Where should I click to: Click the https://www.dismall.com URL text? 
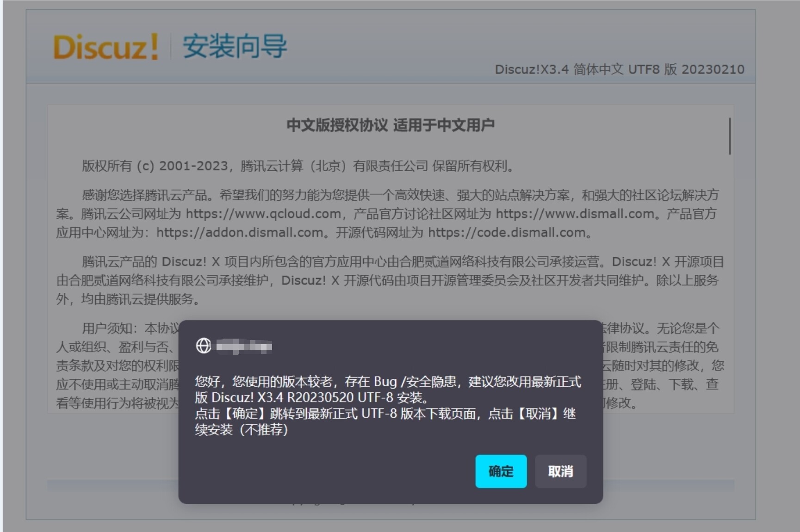tap(575, 214)
